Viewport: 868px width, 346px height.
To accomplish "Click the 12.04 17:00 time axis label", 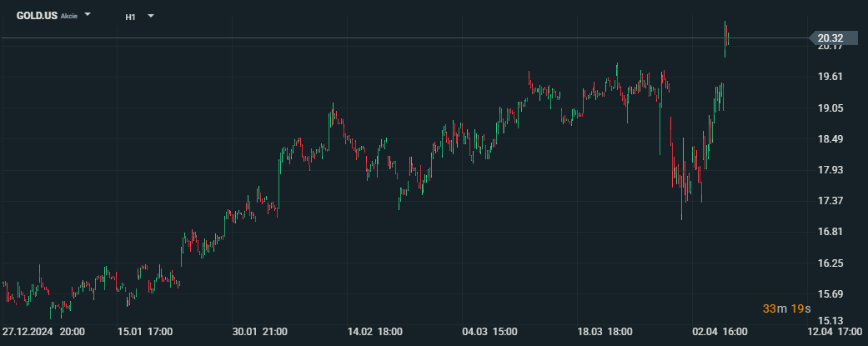I will (x=835, y=332).
